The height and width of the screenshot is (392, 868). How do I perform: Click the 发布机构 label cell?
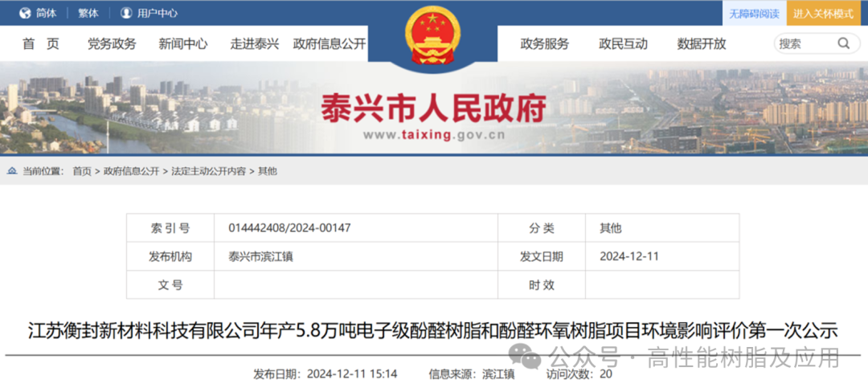click(x=170, y=256)
